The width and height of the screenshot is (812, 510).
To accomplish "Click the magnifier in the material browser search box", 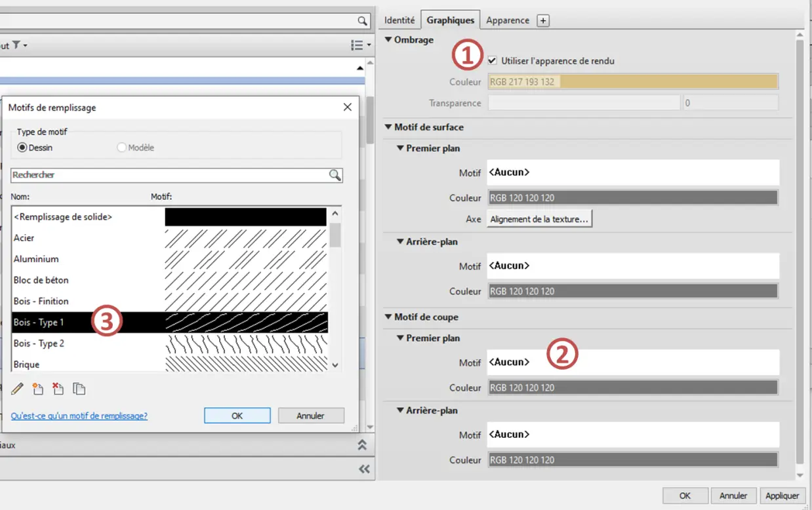I will (x=362, y=21).
